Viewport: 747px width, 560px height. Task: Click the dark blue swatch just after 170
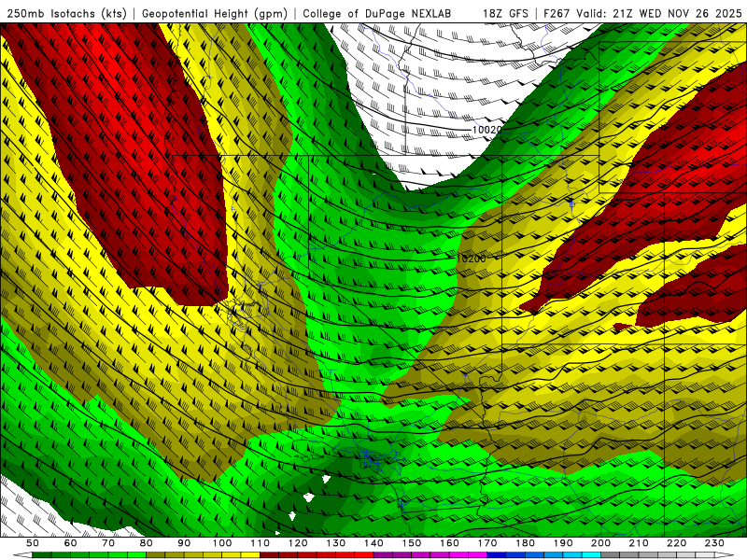click(497, 555)
